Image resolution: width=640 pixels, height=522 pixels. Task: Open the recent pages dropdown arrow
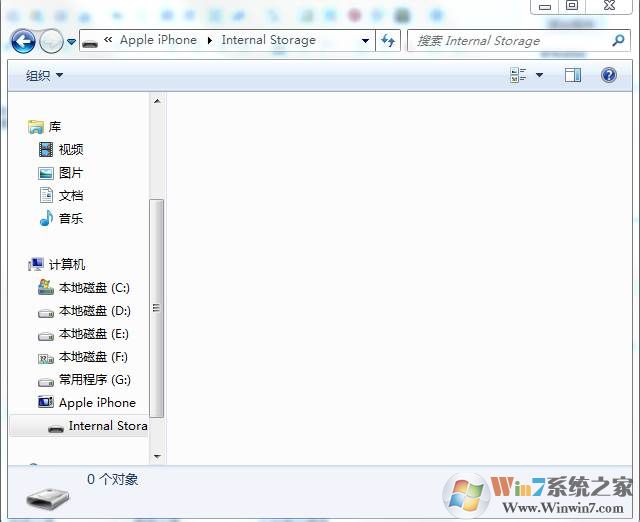(x=71, y=42)
